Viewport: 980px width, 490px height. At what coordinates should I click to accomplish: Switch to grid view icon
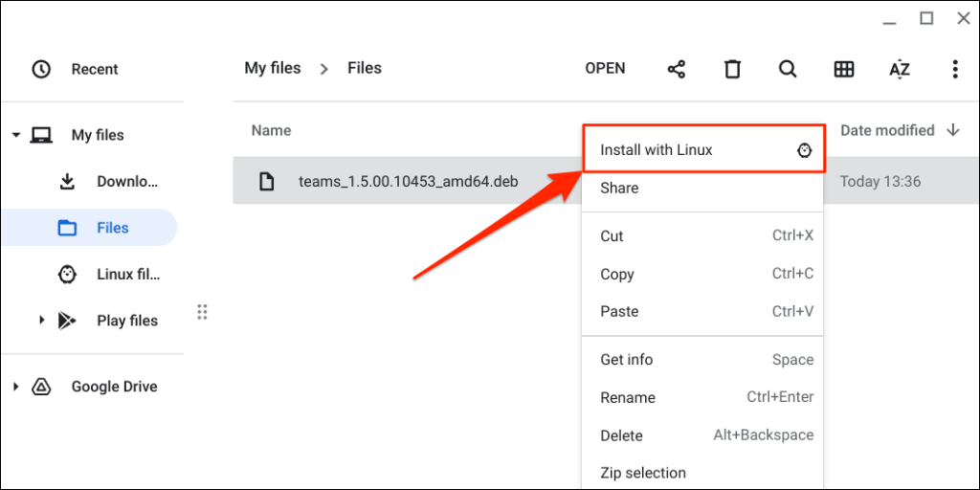click(843, 69)
